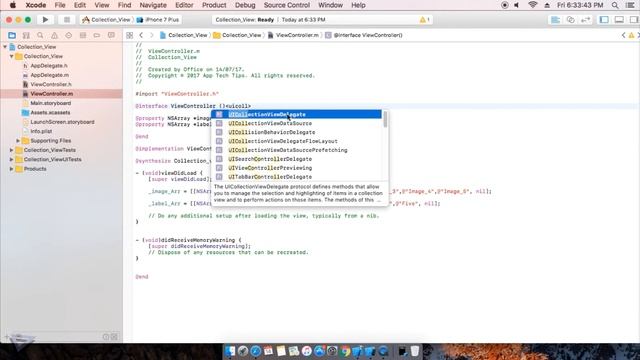Expand the Collection_ViewTests group
This screenshot has height=360, width=640.
coord(11,150)
